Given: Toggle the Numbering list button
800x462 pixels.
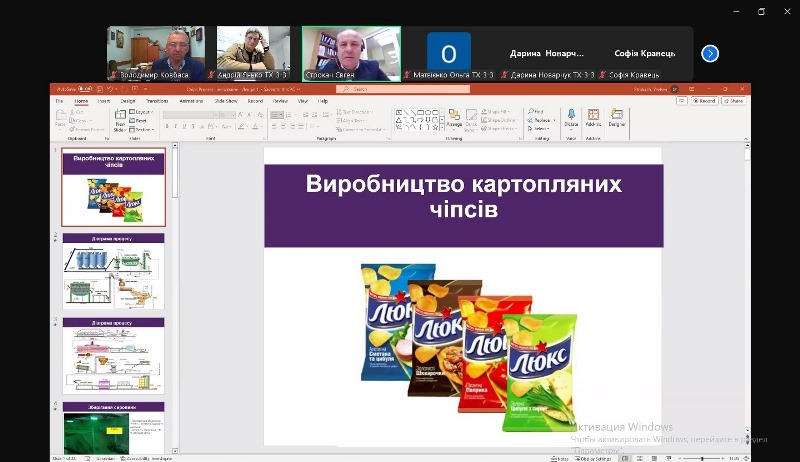Looking at the screenshot, I should click(x=290, y=115).
